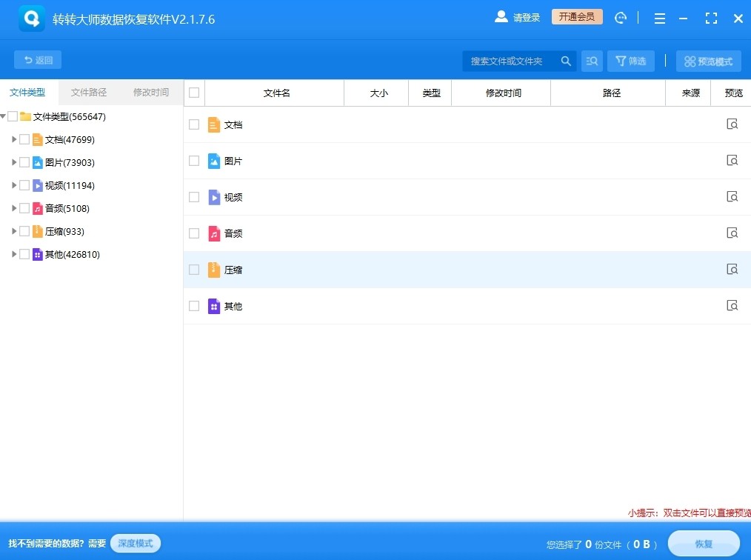The height and width of the screenshot is (560, 751).
Task: Enable 深度模式 deep scan mode
Action: 135,543
